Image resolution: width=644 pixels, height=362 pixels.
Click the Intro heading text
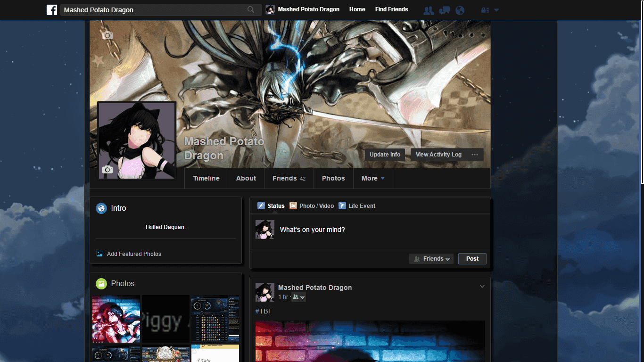(x=118, y=208)
